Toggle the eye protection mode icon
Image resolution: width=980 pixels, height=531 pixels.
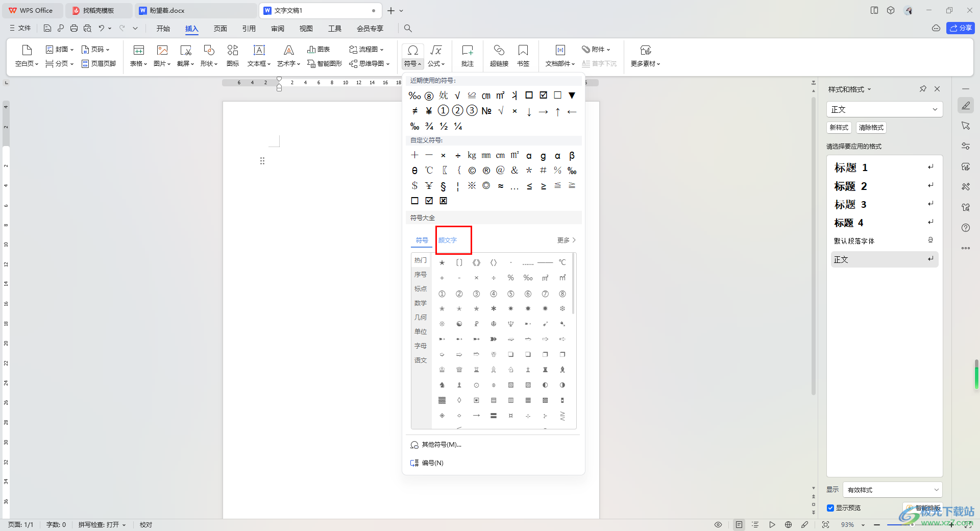click(x=718, y=524)
